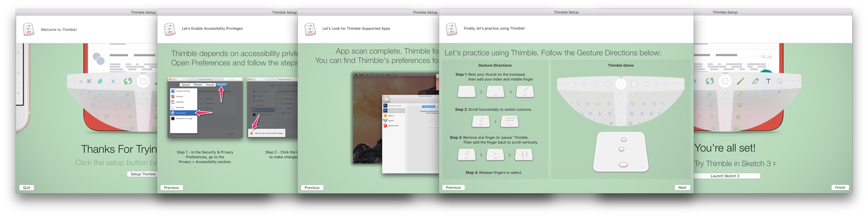Click the SketchUp 2016 icon in preferences list

385,126
